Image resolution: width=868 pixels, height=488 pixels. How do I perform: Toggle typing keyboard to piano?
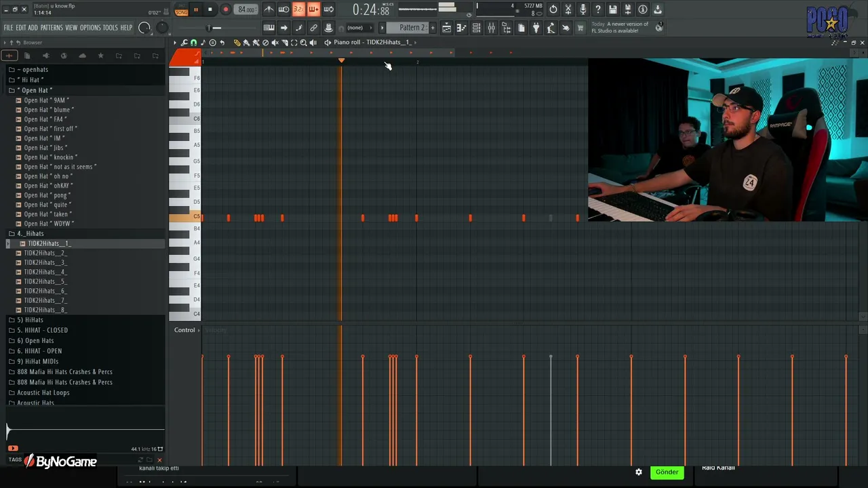click(x=269, y=28)
